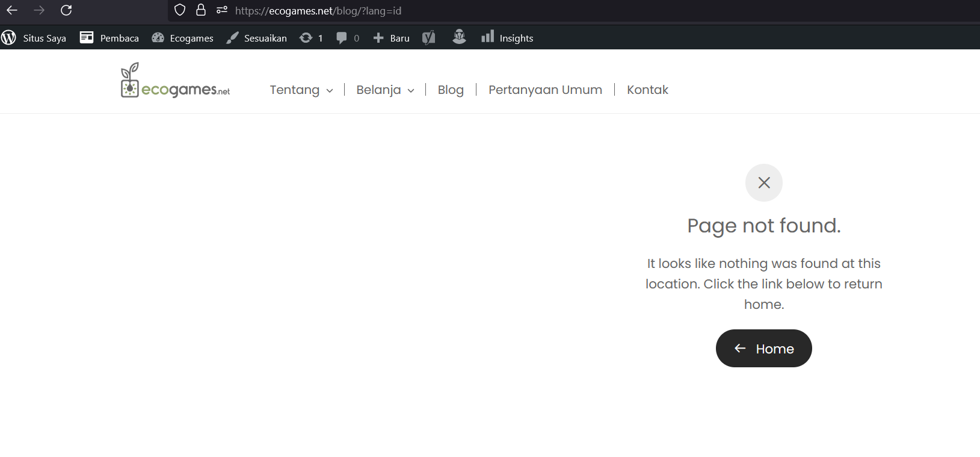The height and width of the screenshot is (457, 980).
Task: Click the user avatar icon in admin bar
Action: (x=459, y=37)
